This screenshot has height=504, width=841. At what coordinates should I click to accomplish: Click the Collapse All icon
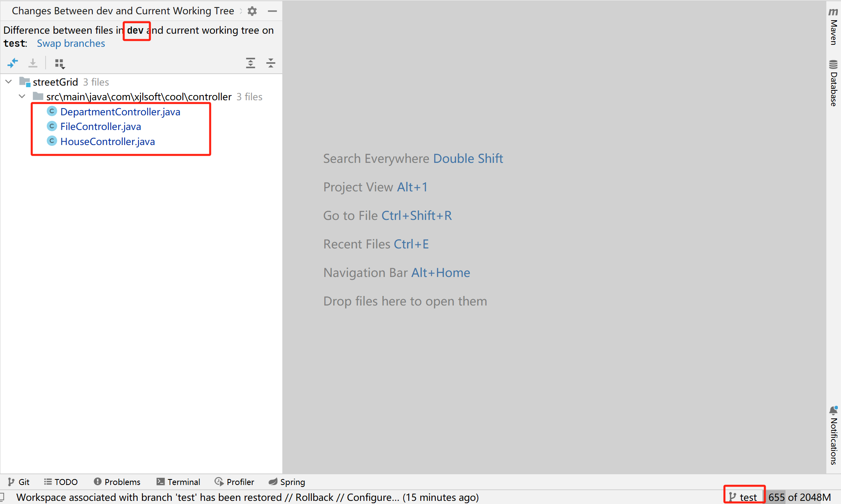pos(271,63)
